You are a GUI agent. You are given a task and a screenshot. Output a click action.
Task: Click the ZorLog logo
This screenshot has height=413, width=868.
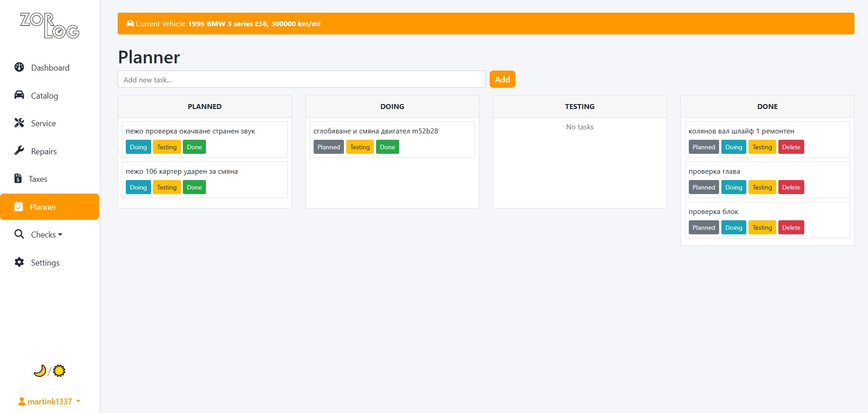tap(49, 26)
